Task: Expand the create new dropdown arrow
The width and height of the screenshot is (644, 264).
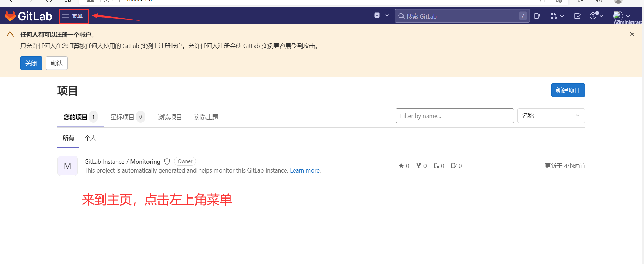Action: tap(387, 15)
